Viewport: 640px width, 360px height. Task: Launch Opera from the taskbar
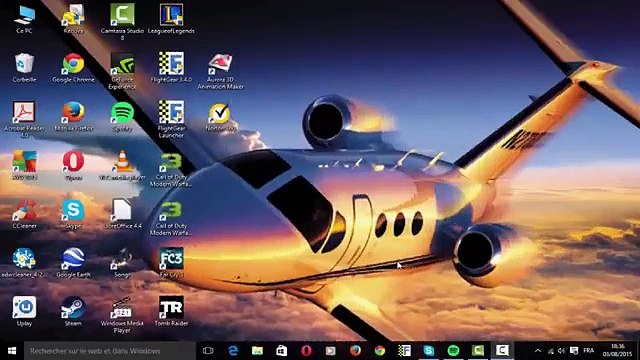pos(306,351)
